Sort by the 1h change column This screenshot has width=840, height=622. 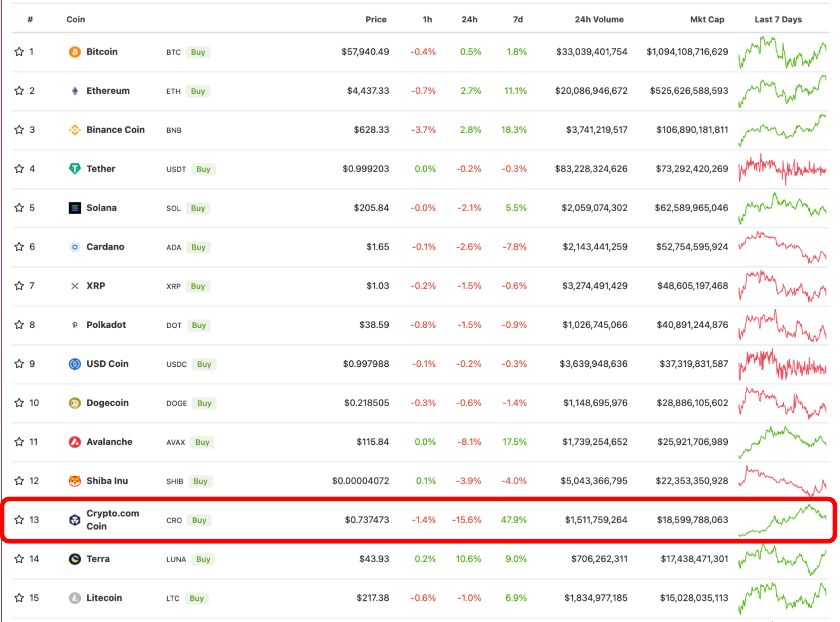click(427, 20)
